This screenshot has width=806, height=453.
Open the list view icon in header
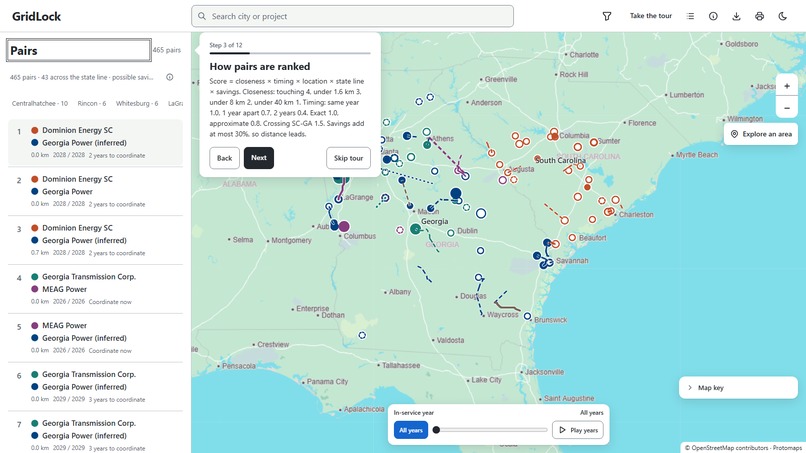click(x=690, y=16)
